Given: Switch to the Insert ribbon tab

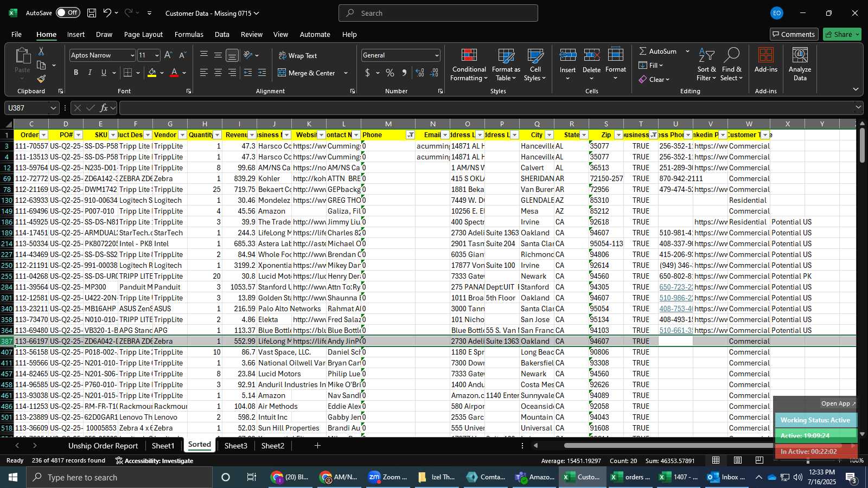Looking at the screenshot, I should 76,34.
